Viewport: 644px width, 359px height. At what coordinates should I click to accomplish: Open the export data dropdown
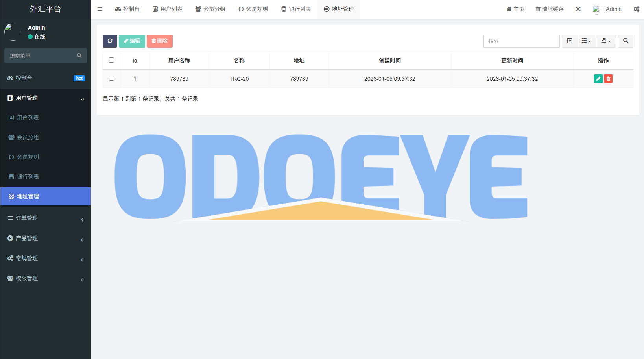[x=606, y=41]
